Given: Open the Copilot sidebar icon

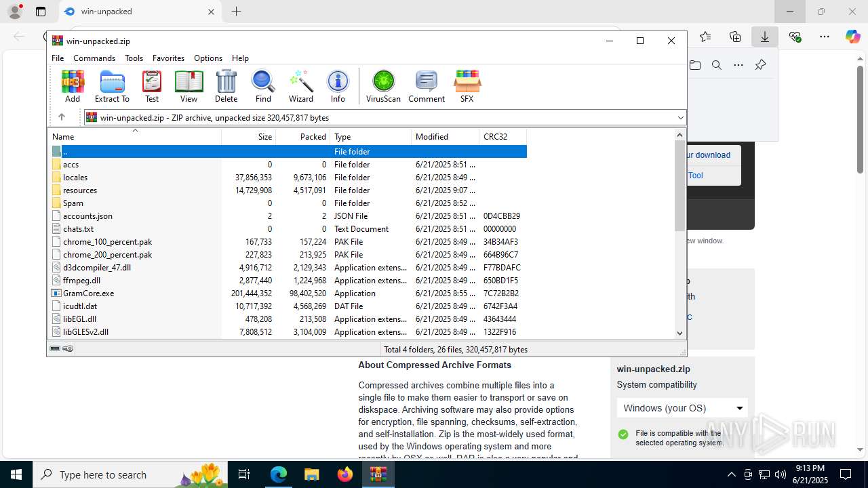Looking at the screenshot, I should click(x=852, y=37).
